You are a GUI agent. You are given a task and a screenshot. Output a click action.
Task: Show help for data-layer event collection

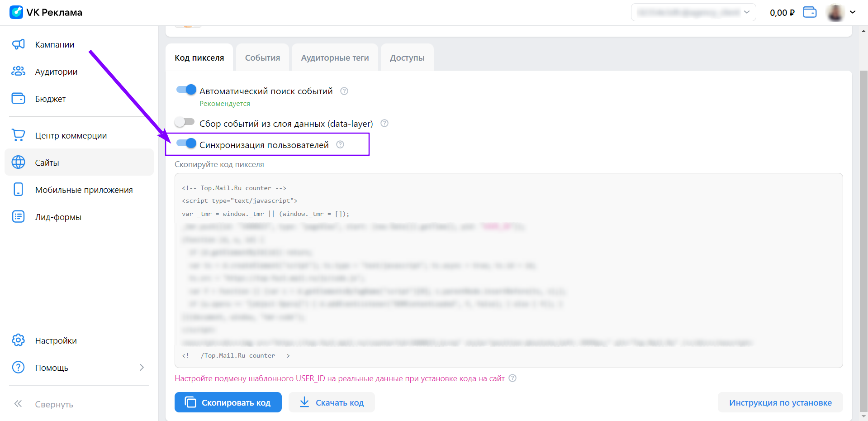tap(384, 123)
